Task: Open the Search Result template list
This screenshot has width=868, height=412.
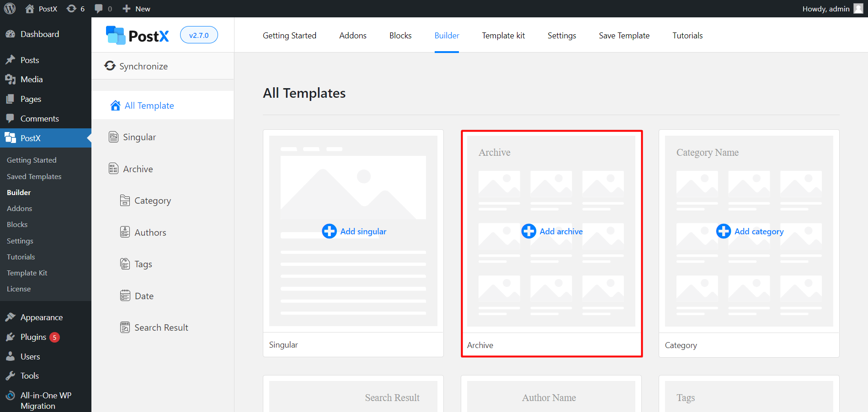Action: (161, 327)
